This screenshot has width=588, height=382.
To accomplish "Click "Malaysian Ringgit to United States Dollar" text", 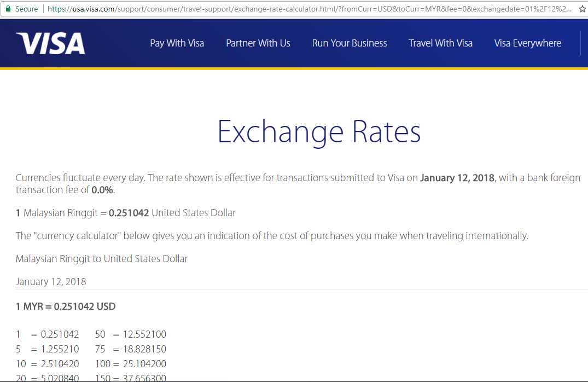I will coord(102,259).
